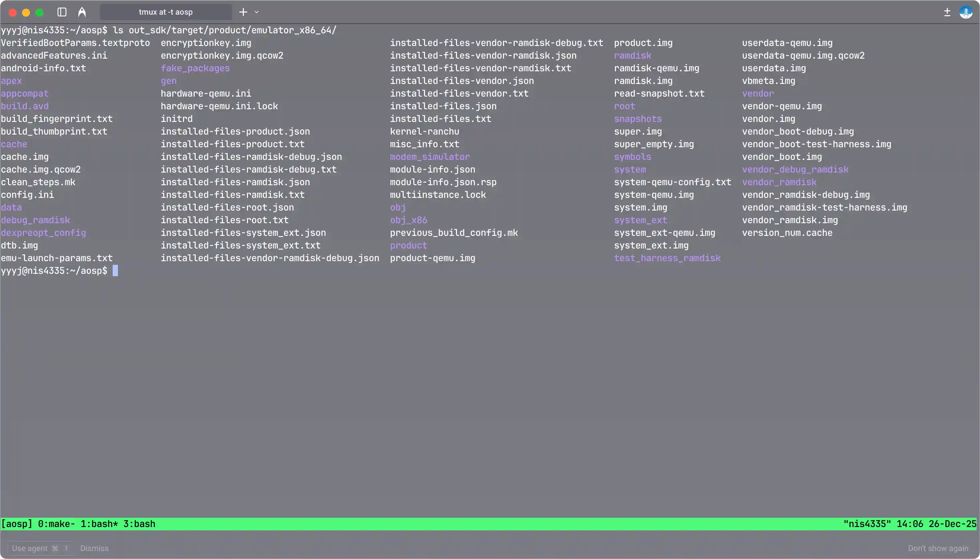Click 'Don't show again' text
Image resolution: width=980 pixels, height=559 pixels.
click(x=938, y=548)
